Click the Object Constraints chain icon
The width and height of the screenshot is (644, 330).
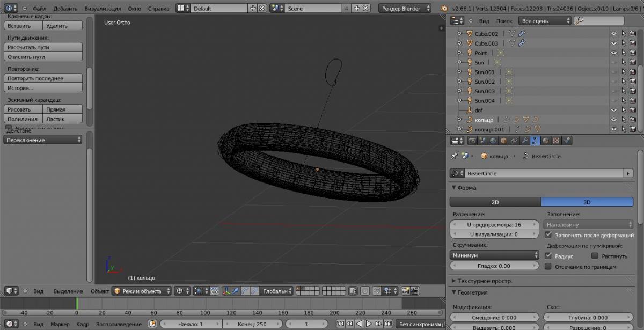514,141
